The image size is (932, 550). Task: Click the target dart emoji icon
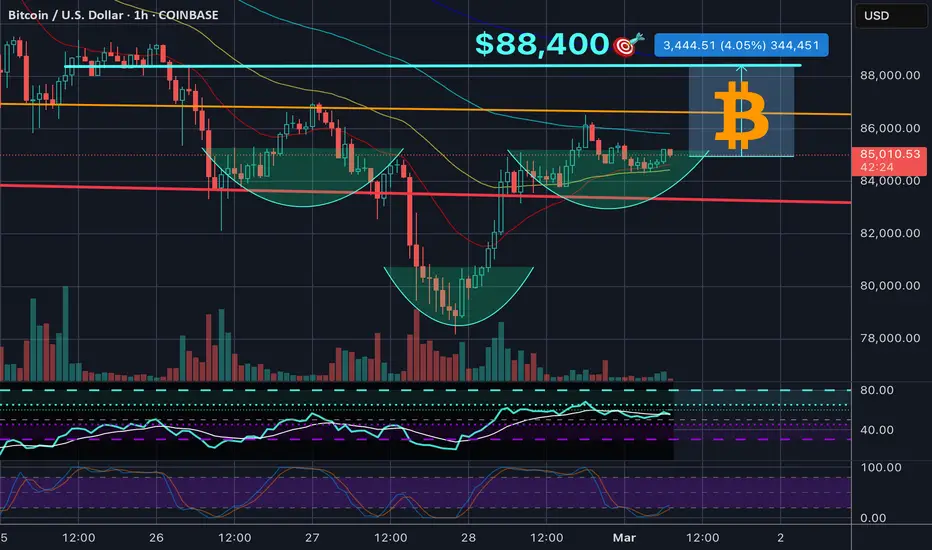629,45
